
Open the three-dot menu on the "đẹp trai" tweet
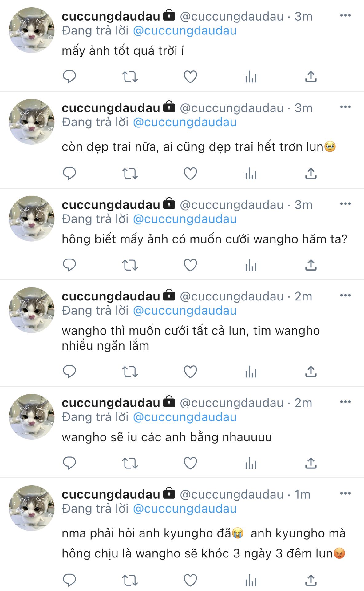pos(346,107)
